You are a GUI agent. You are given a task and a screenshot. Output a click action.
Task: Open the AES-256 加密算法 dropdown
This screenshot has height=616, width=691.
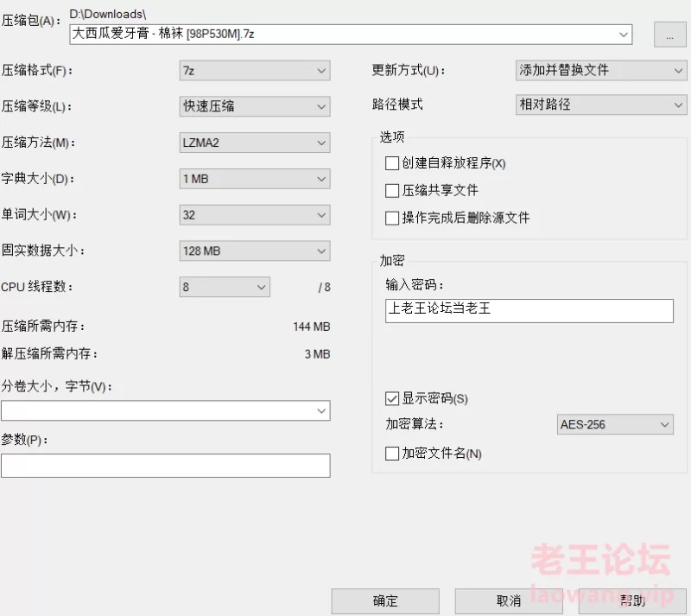[614, 424]
